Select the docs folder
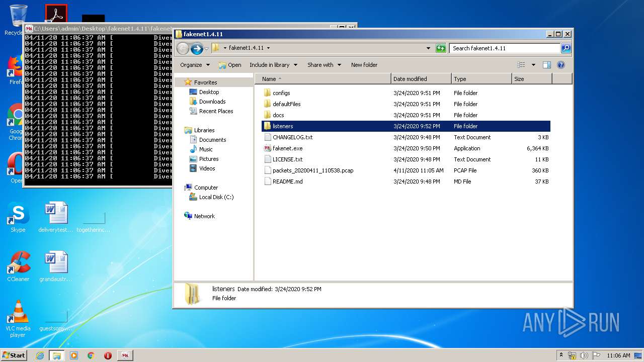This screenshot has width=644, height=362. 406,115
